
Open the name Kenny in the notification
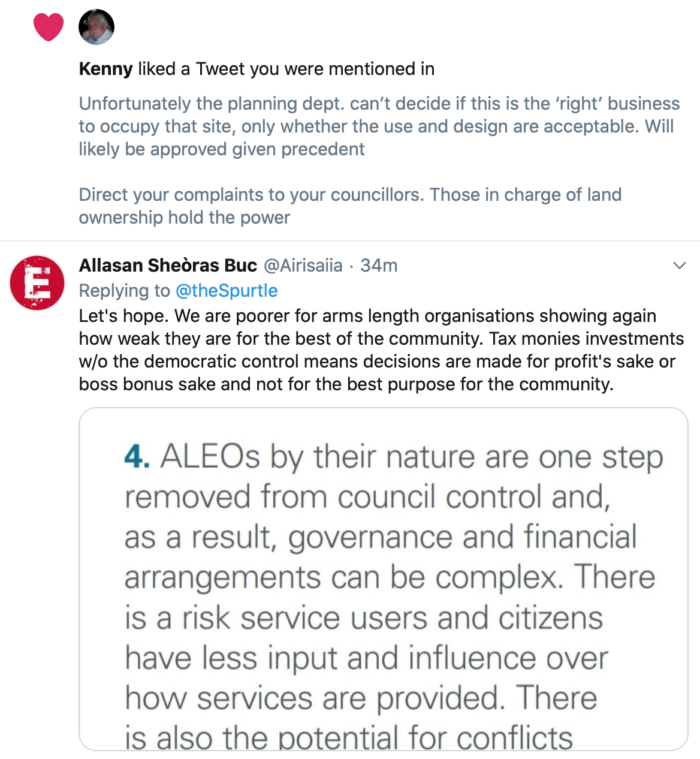105,69
